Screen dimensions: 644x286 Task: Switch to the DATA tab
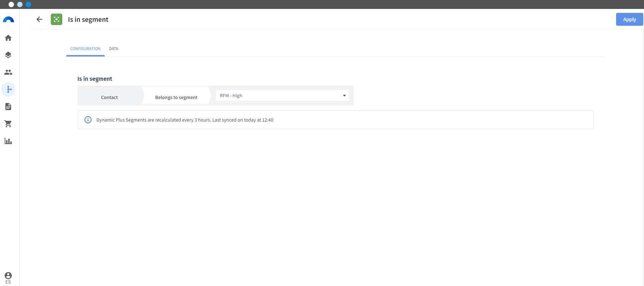pos(114,49)
